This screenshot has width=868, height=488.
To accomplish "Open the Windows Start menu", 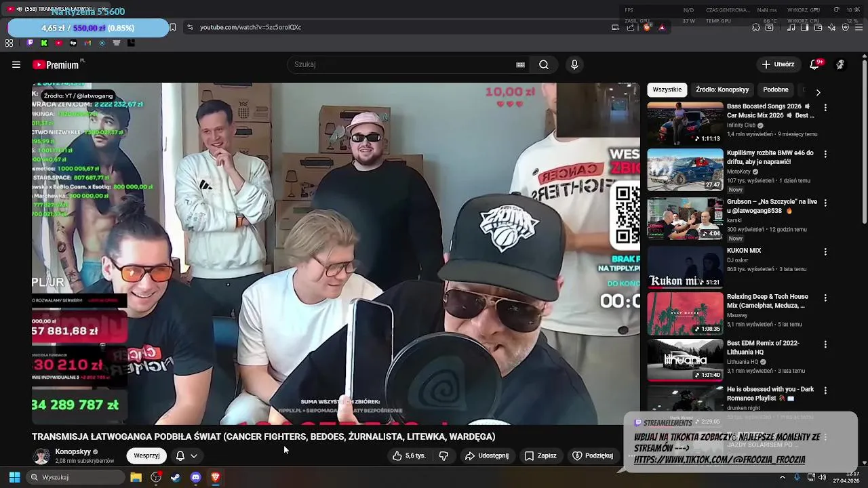I will coord(14,477).
